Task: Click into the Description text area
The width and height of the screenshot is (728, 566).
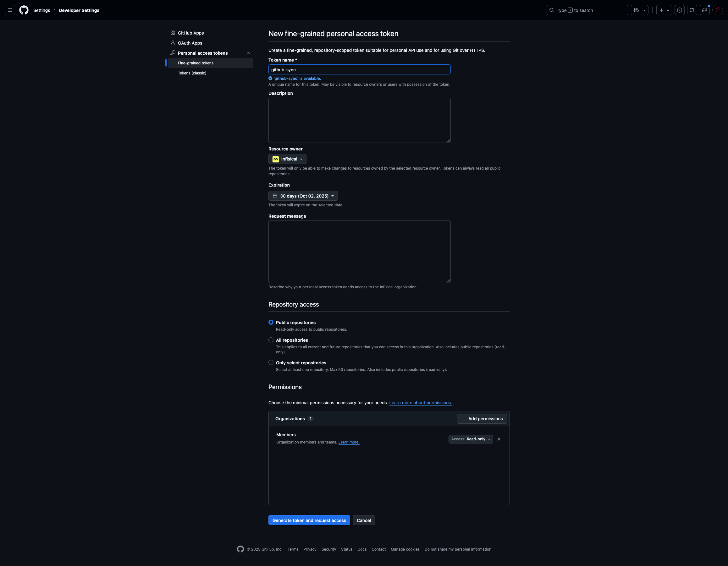Action: click(359, 120)
